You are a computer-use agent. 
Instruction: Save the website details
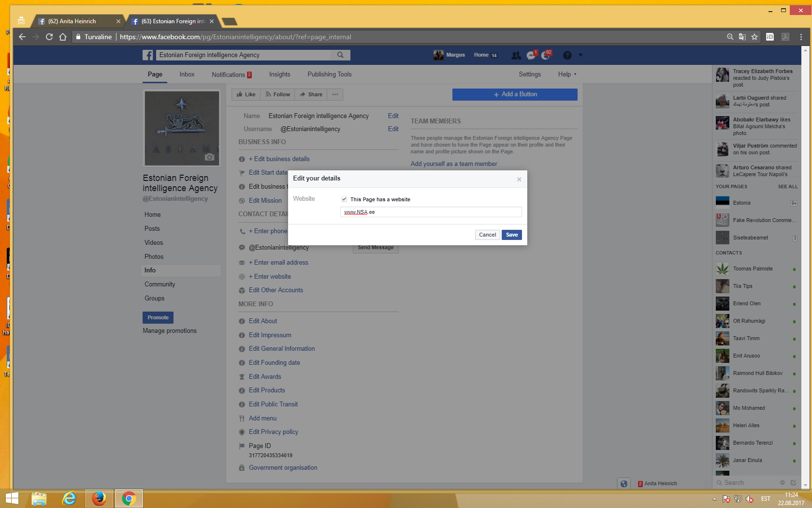(511, 235)
